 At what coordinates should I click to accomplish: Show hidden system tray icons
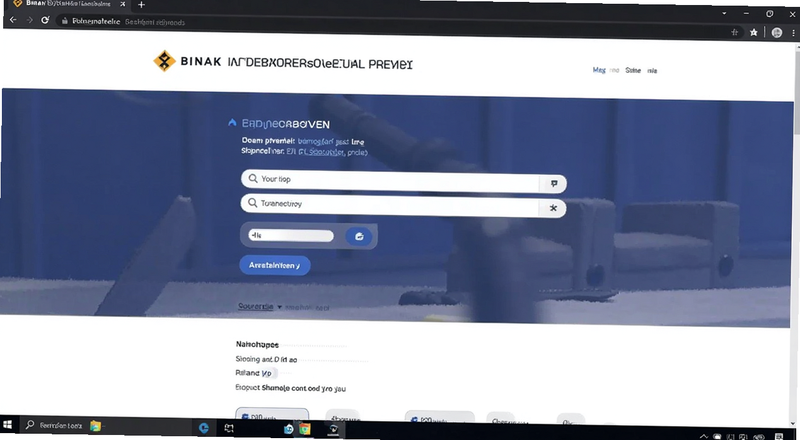[704, 436]
